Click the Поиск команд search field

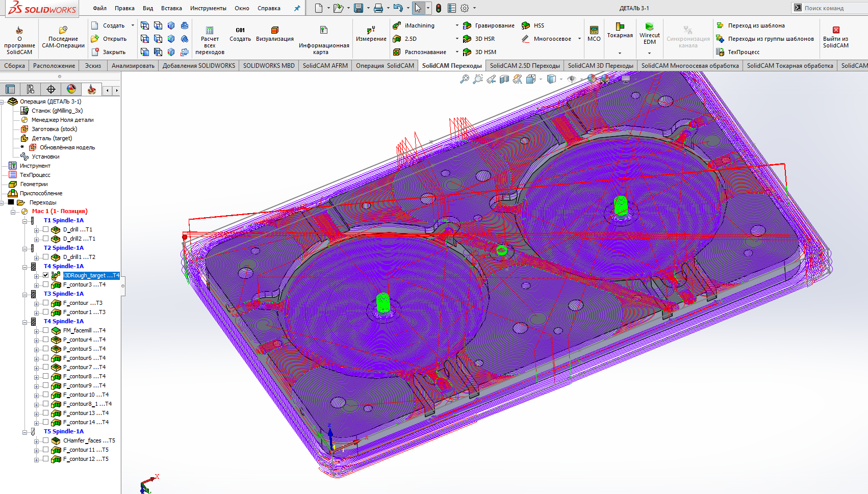click(829, 8)
